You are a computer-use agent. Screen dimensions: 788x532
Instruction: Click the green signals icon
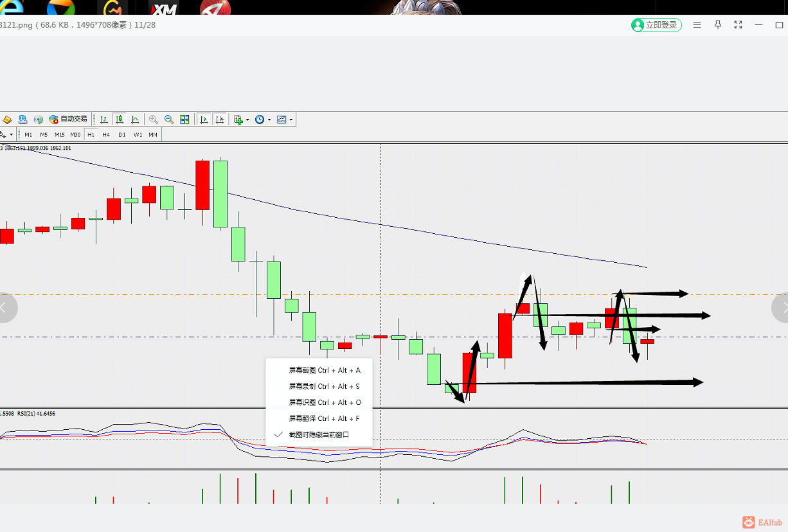coord(39,120)
